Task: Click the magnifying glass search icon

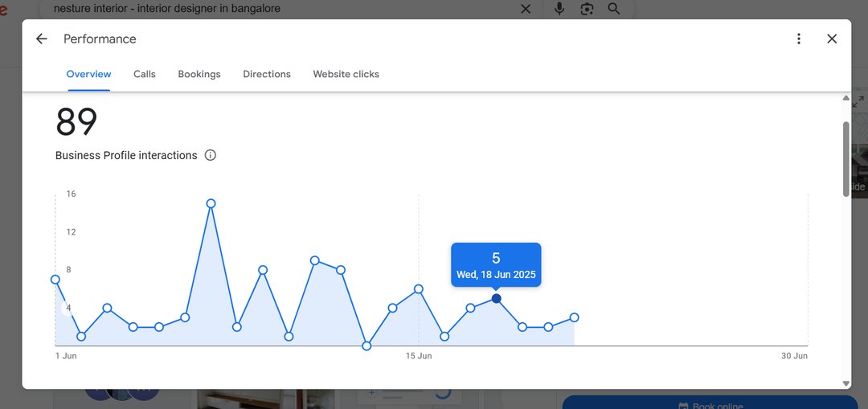Action: click(x=614, y=9)
